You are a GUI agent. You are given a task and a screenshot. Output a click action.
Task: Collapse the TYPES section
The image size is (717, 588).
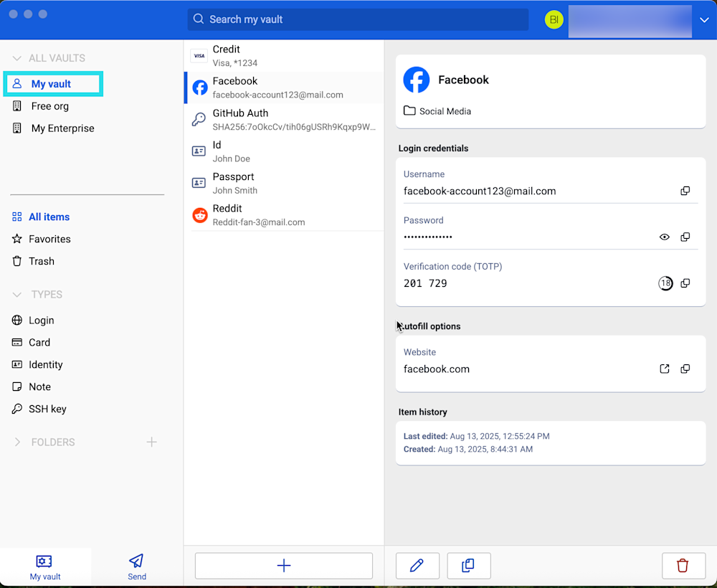point(16,294)
